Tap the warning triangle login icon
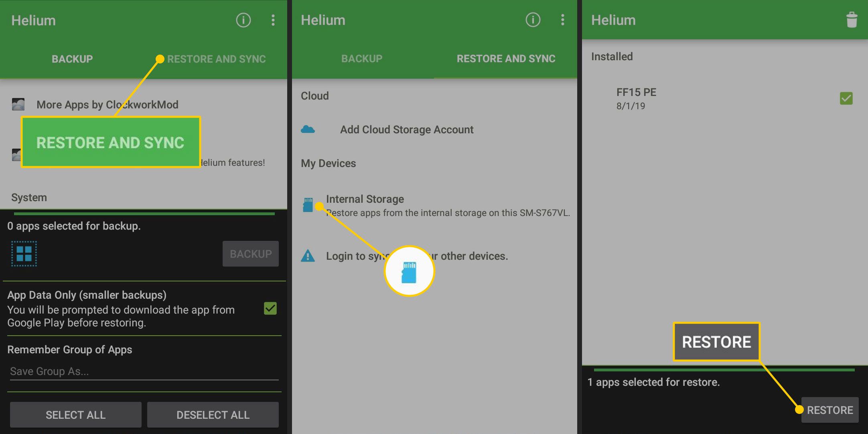Screen dimensions: 868x434 click(x=308, y=256)
